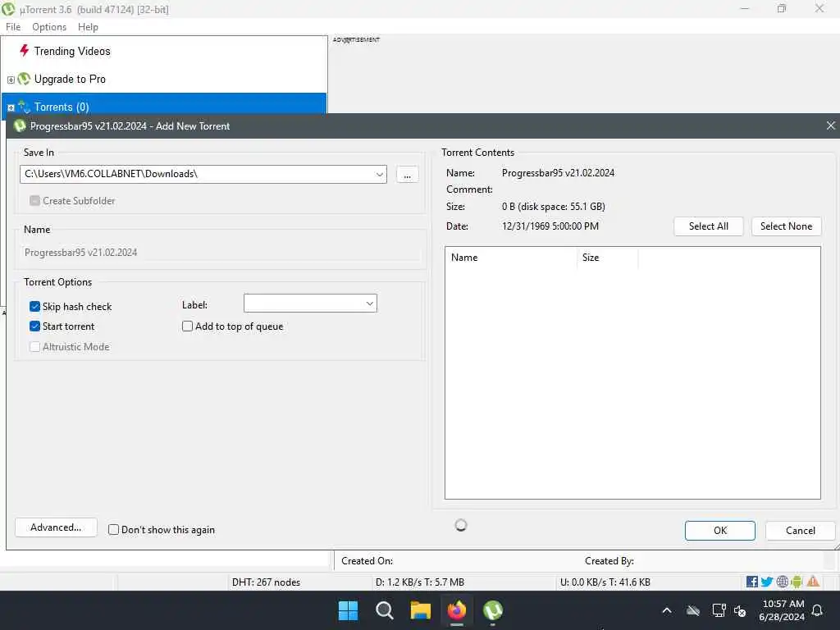Screen dimensions: 840x630
Task: Click Select None button
Action: pyautogui.click(x=786, y=226)
